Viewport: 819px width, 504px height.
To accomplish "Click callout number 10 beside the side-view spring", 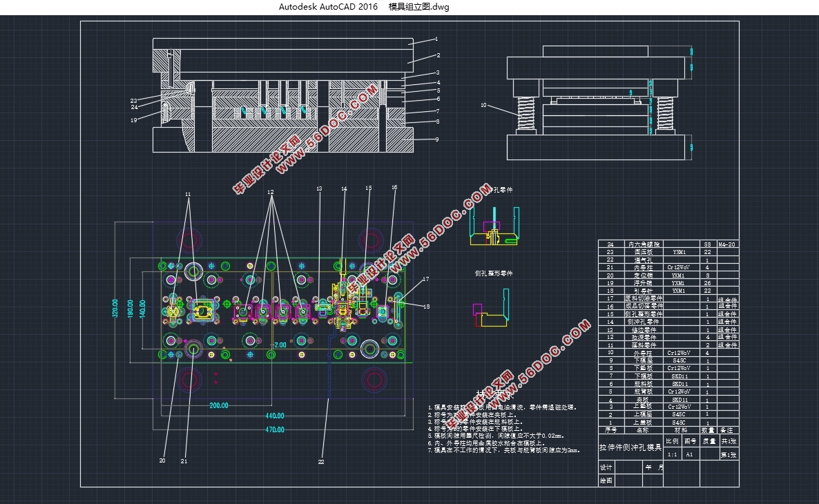I will [x=483, y=105].
